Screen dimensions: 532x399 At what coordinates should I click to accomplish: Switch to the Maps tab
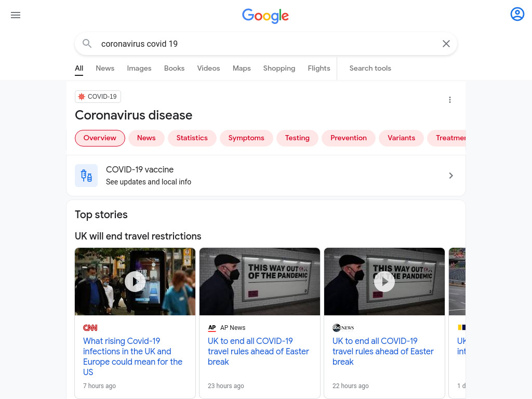(242, 68)
